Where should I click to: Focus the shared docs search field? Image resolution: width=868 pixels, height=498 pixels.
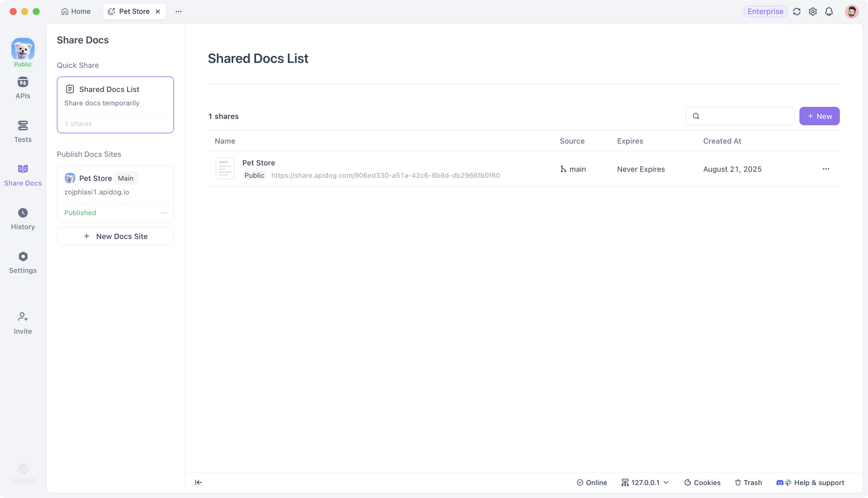pos(746,116)
